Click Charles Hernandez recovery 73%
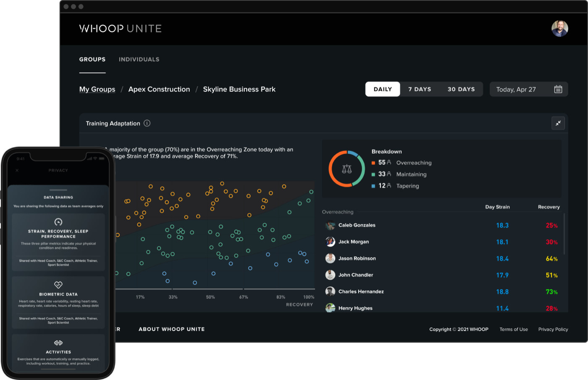Screen dimensions: 588x380 [x=551, y=292]
